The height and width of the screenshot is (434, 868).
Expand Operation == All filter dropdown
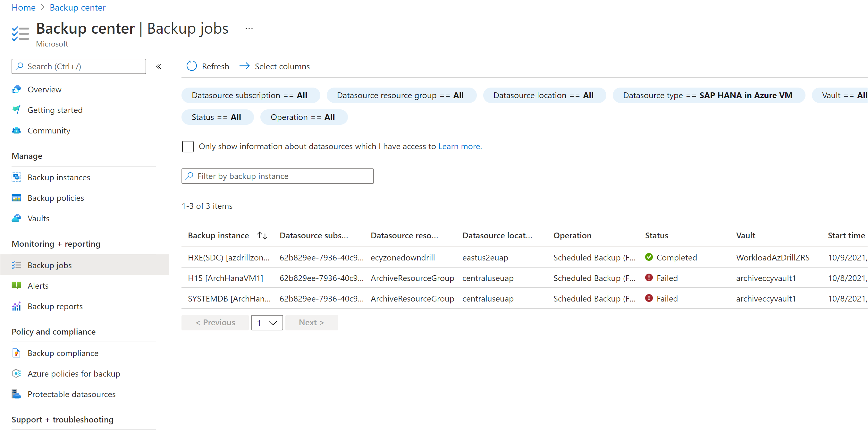tap(303, 117)
